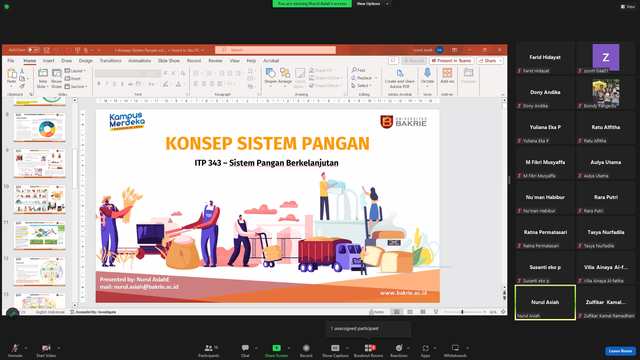This screenshot has width=640, height=360.
Task: Unmute the microphone in Zoom
Action: tap(15, 350)
